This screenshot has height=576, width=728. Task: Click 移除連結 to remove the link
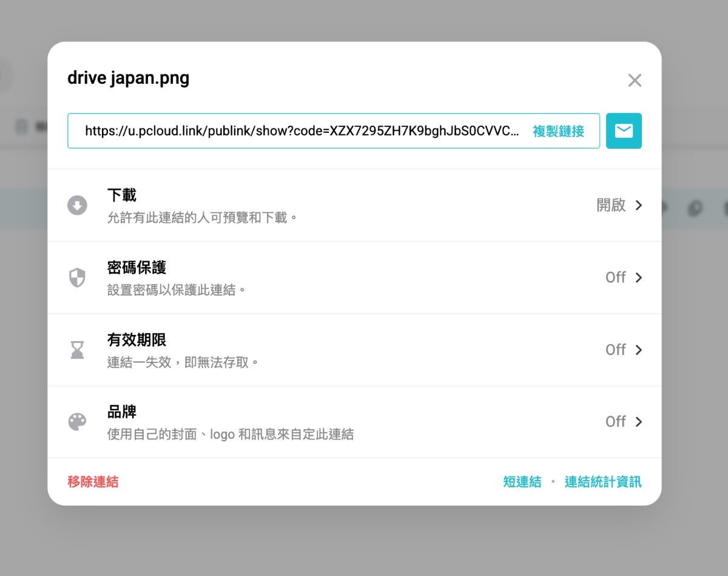[93, 481]
